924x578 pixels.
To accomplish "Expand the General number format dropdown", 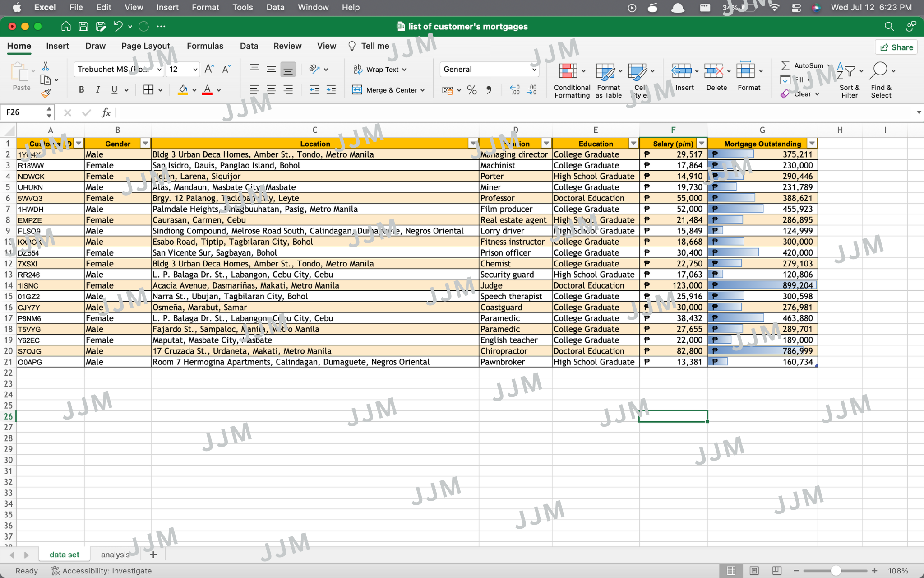I will pos(534,70).
